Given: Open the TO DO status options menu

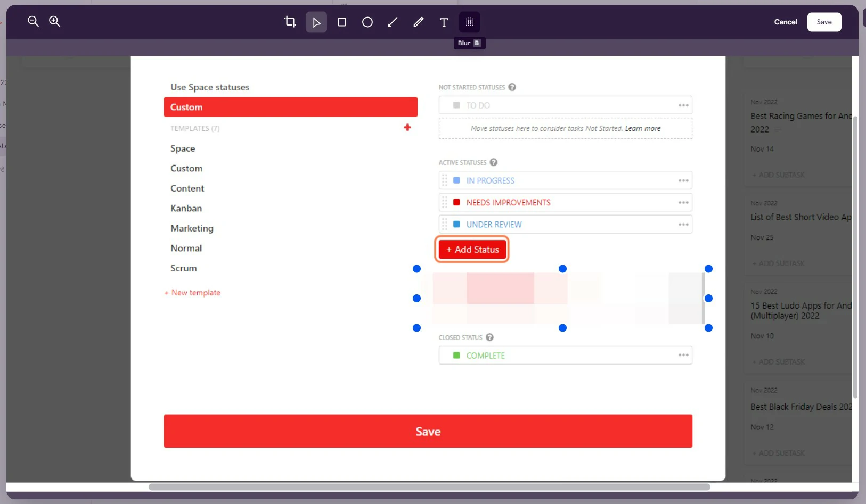Looking at the screenshot, I should [683, 105].
